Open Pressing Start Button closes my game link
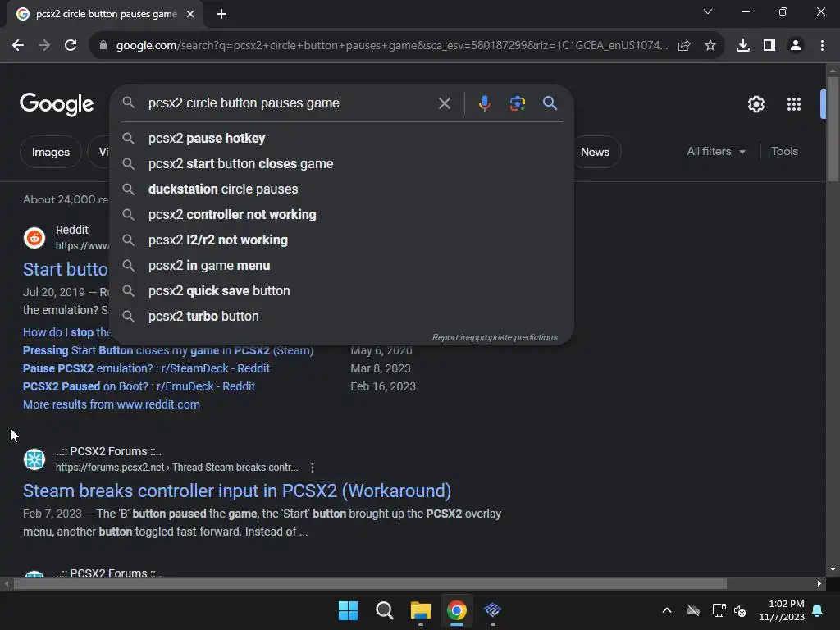This screenshot has height=630, width=840. click(168, 351)
